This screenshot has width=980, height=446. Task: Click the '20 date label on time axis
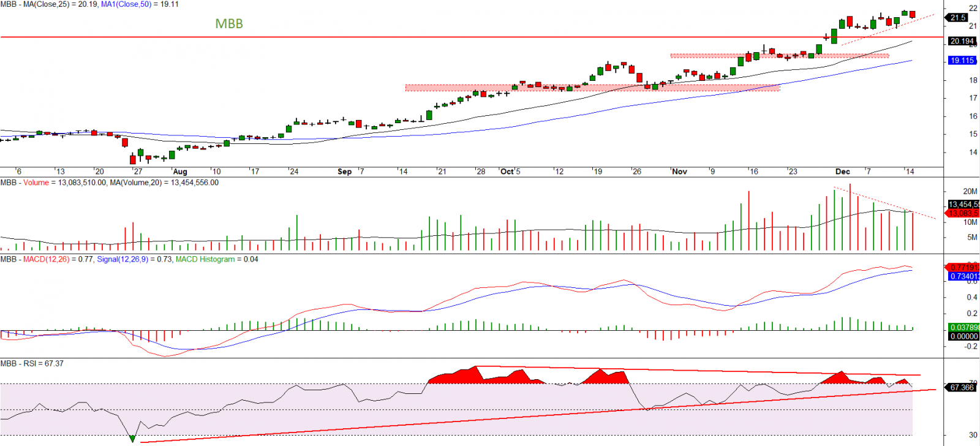(x=99, y=172)
